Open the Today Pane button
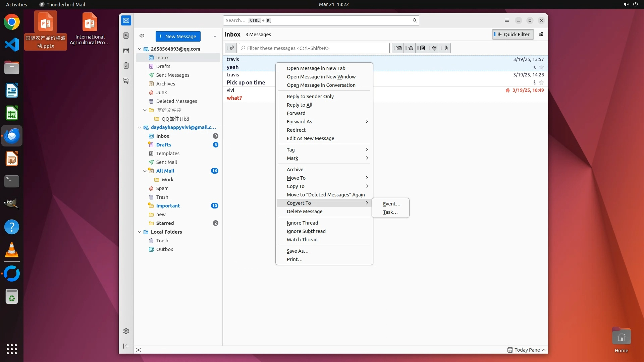This screenshot has width=644, height=362. pos(527,350)
